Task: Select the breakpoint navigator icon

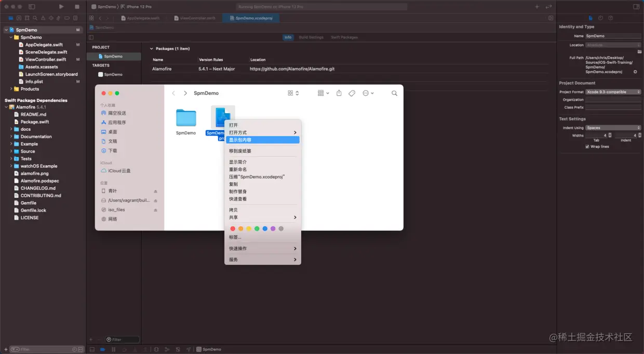Action: coord(66,17)
